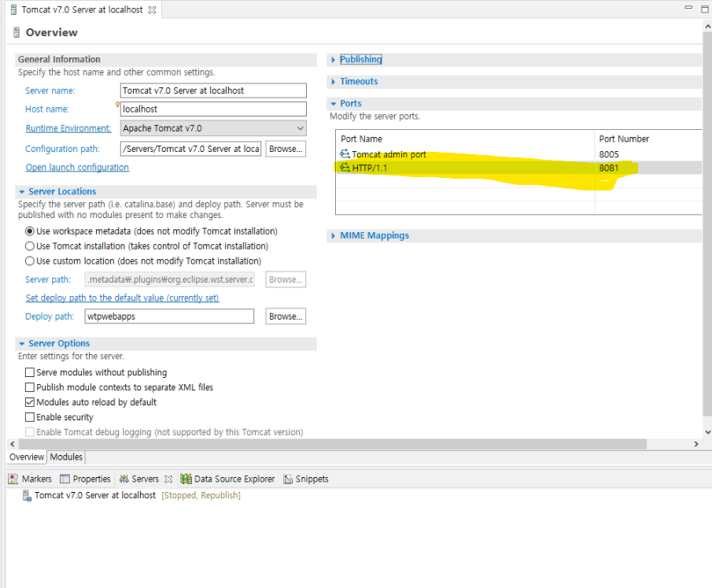Click the host name content assist bulb
Image resolution: width=712 pixels, height=588 pixels.
tap(117, 105)
